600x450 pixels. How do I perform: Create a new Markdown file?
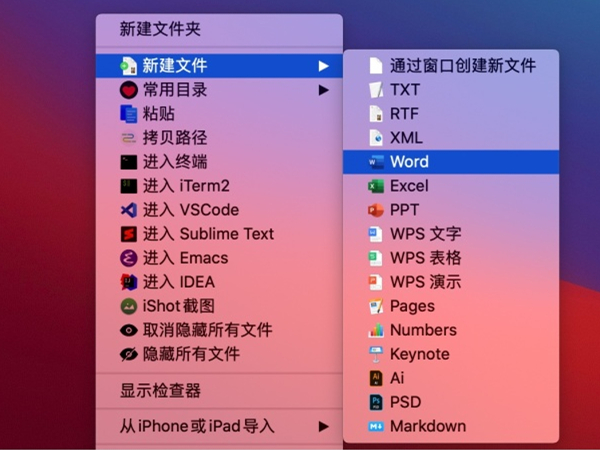tap(427, 426)
